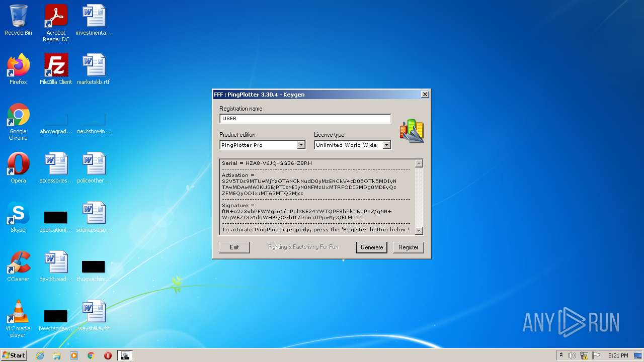644x362 pixels.
Task: Launch Acrobat Reader DC shortcut
Action: 56,23
